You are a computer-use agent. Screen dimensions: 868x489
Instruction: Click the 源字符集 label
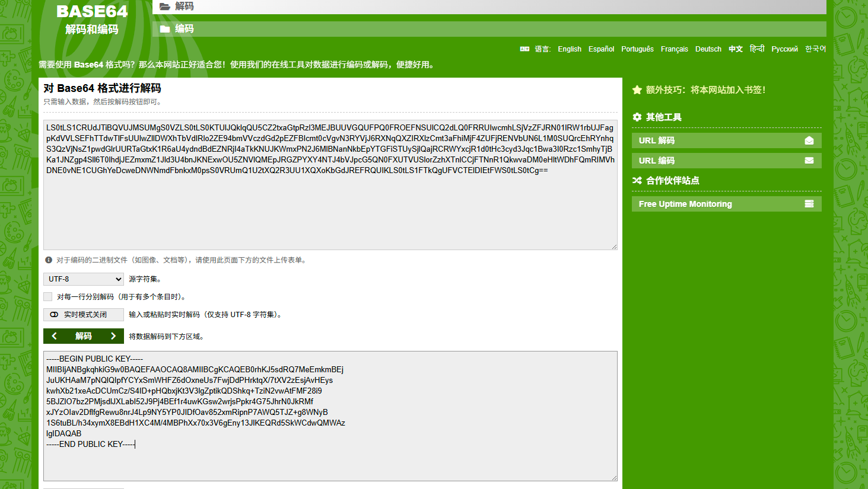(x=145, y=279)
